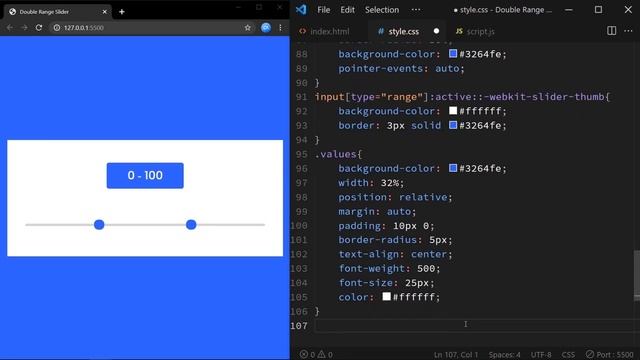Viewport: 640px width, 360px height.
Task: Close the Double Range Slider browser tab
Action: pyautogui.click(x=104, y=12)
